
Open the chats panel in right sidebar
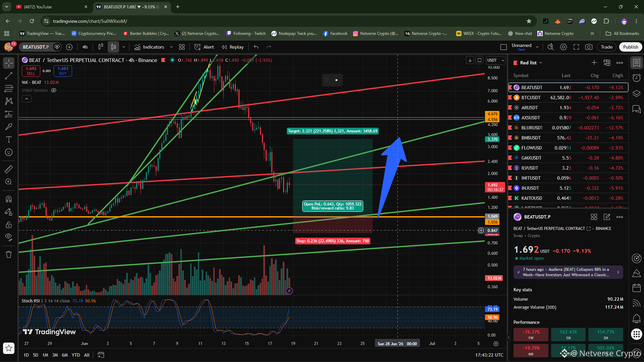636,109
